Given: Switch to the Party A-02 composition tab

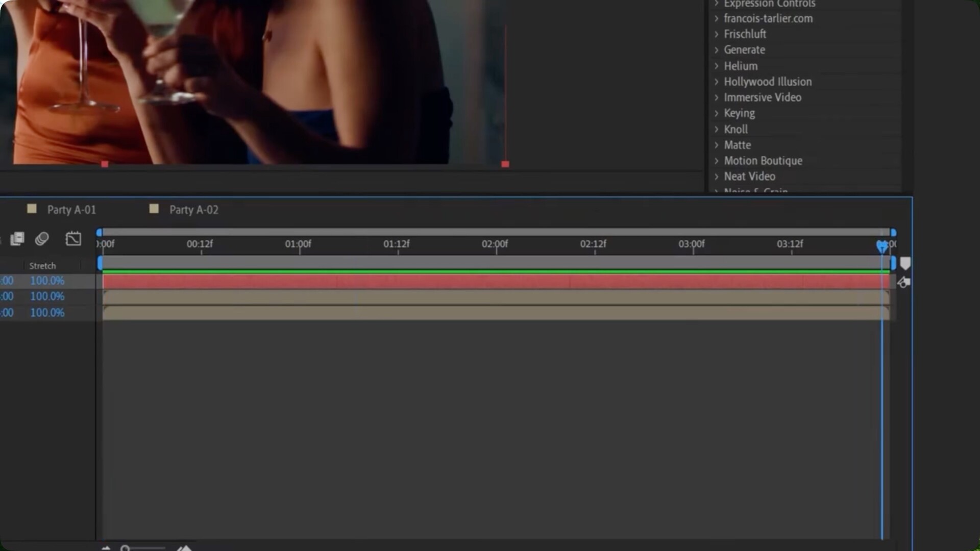Looking at the screenshot, I should click(x=193, y=210).
